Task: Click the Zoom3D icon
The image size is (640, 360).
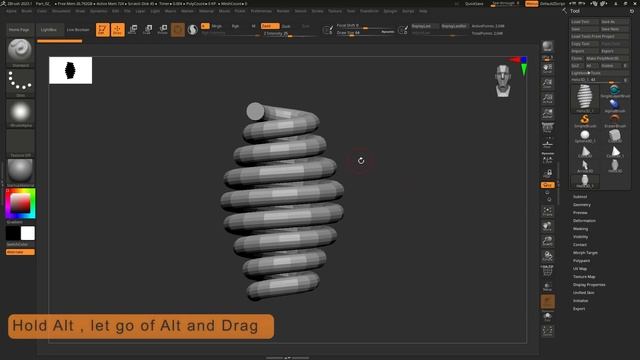Action: tap(547, 241)
